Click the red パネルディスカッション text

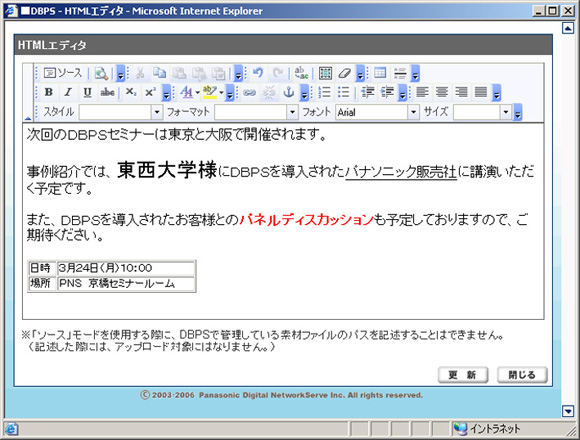coord(306,220)
